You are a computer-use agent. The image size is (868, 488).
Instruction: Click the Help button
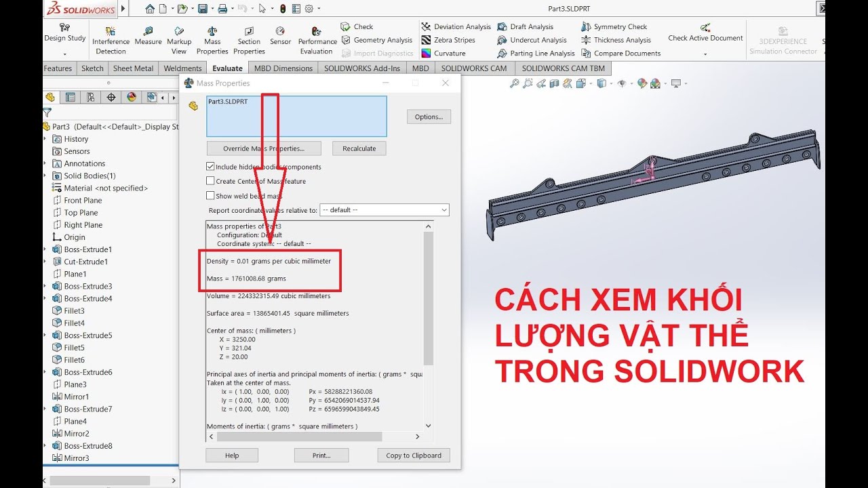(232, 455)
